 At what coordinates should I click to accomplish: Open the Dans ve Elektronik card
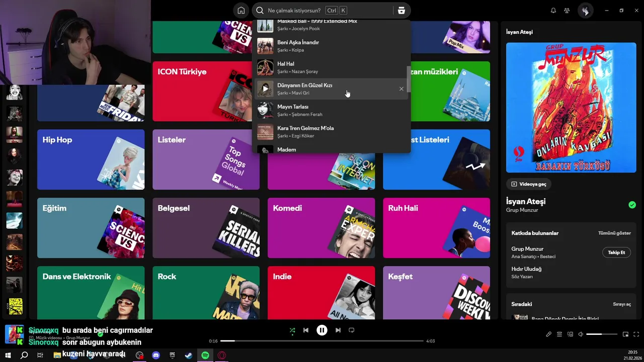(x=91, y=293)
